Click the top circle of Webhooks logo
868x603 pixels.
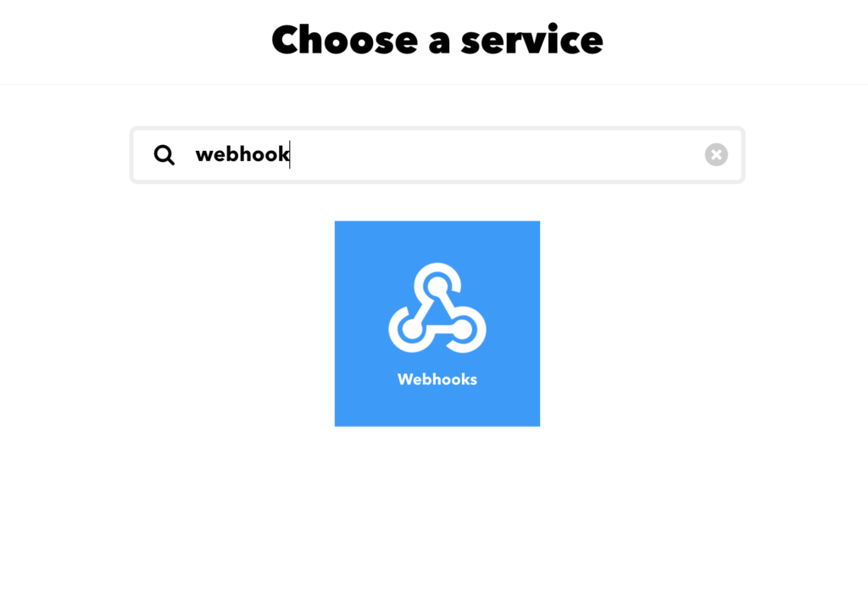[x=437, y=287]
